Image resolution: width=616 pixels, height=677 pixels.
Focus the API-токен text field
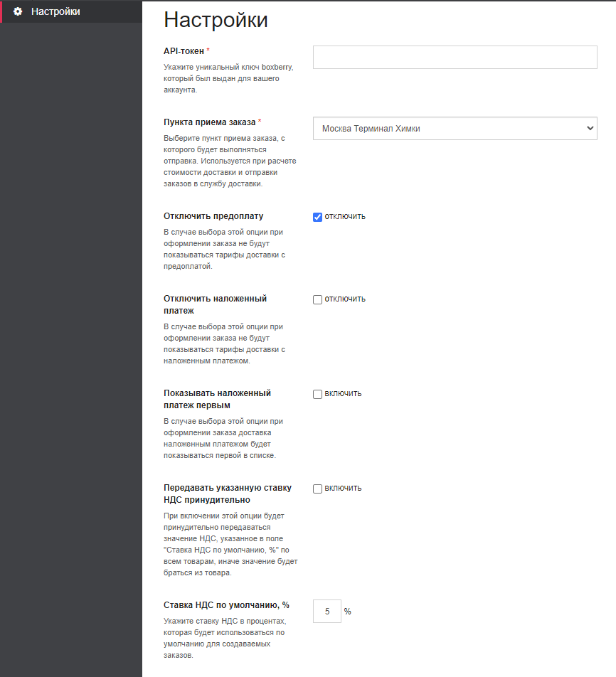(x=455, y=57)
